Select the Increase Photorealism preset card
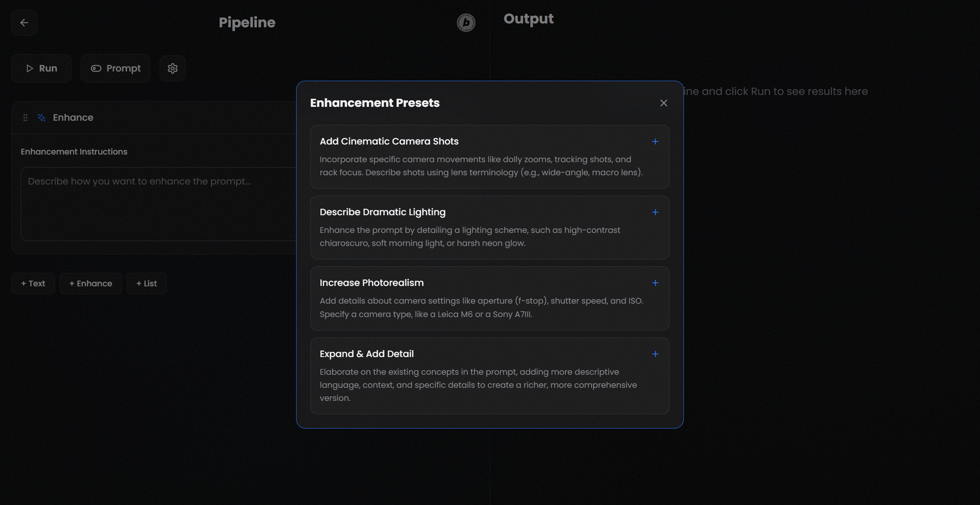The height and width of the screenshot is (505, 980). (489, 298)
